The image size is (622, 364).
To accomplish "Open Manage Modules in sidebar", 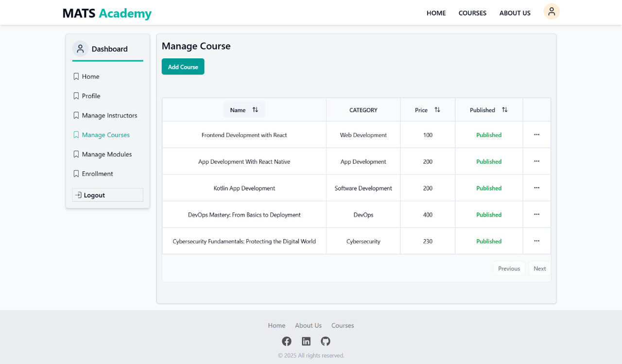I will 107,154.
